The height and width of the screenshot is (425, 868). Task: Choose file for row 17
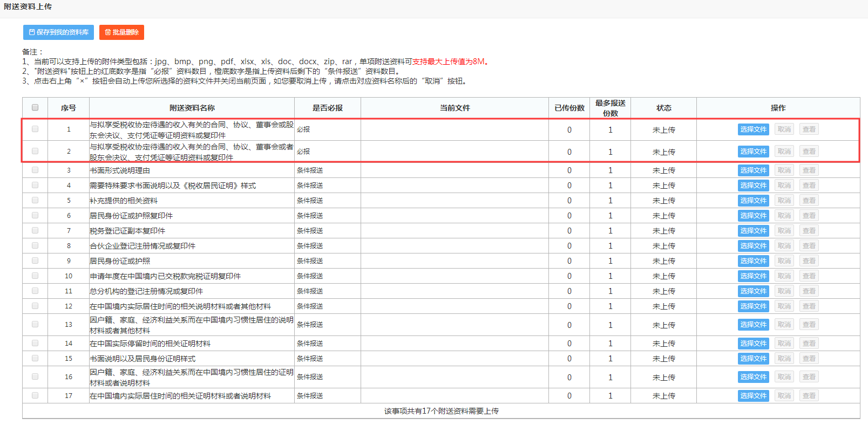754,396
